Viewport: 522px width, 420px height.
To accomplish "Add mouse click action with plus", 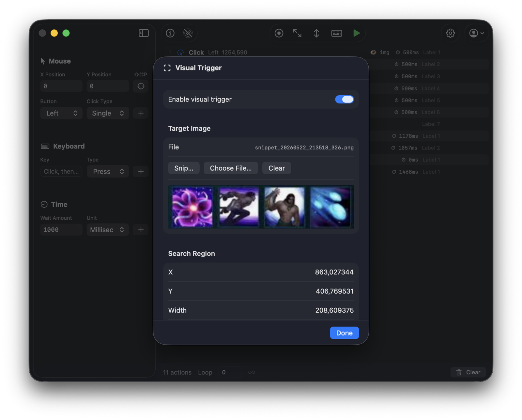I will [x=141, y=113].
